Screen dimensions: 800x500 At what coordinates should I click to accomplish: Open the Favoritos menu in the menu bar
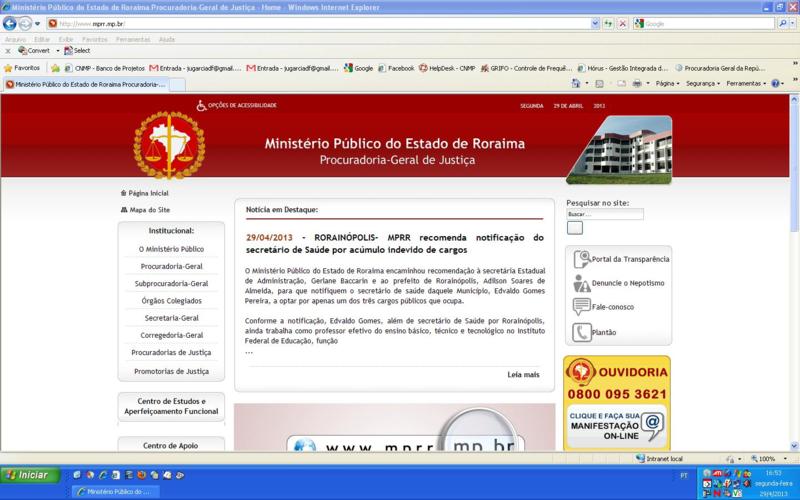coord(94,39)
